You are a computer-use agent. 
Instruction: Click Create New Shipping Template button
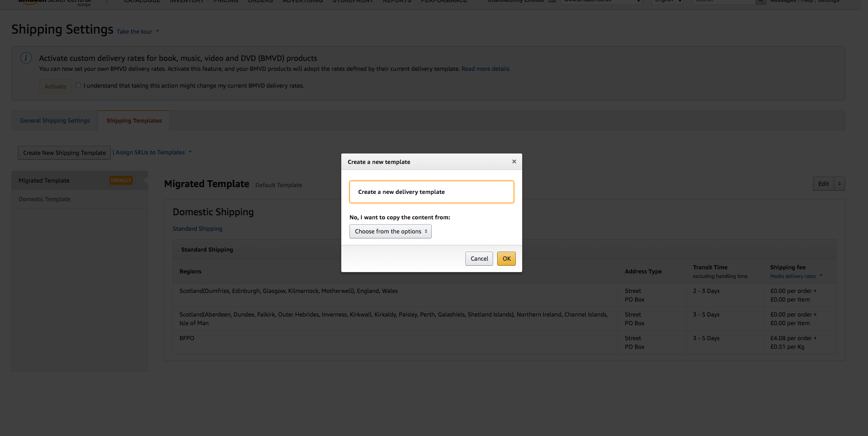(x=65, y=153)
